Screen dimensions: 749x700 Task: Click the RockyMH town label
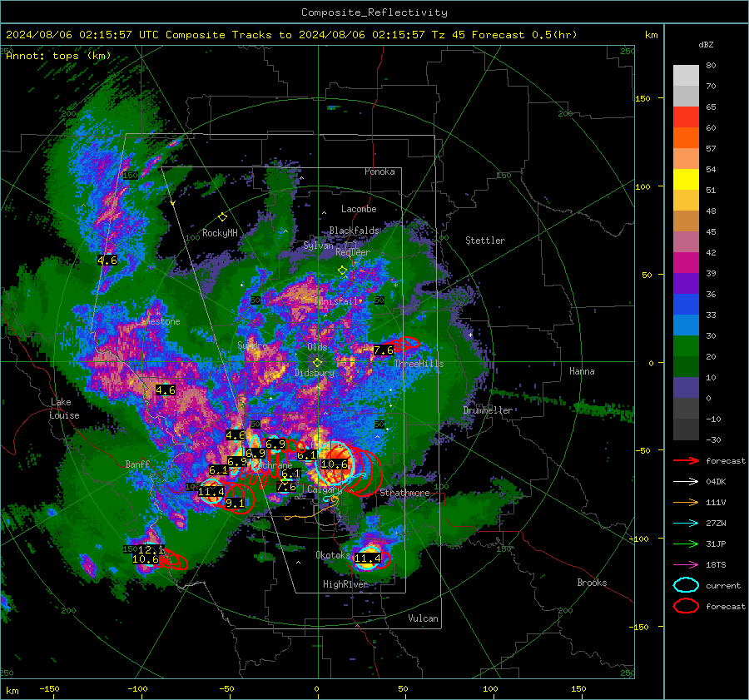coord(220,233)
